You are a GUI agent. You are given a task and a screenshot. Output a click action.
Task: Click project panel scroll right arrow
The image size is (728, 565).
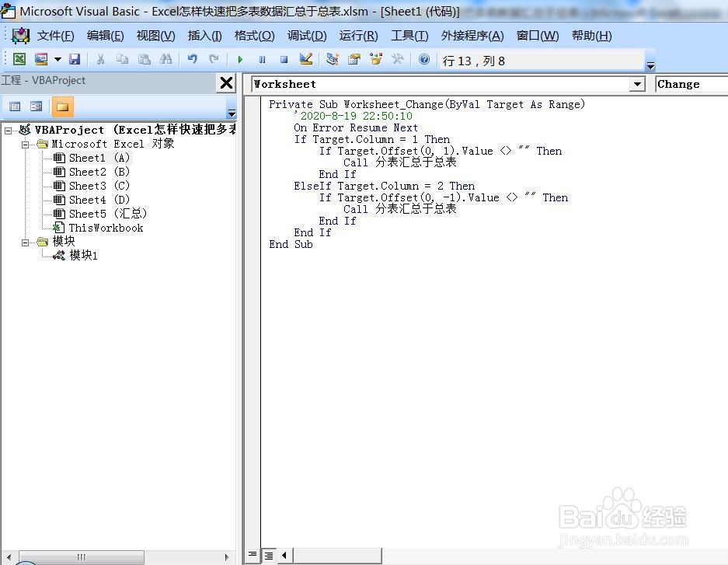[227, 557]
